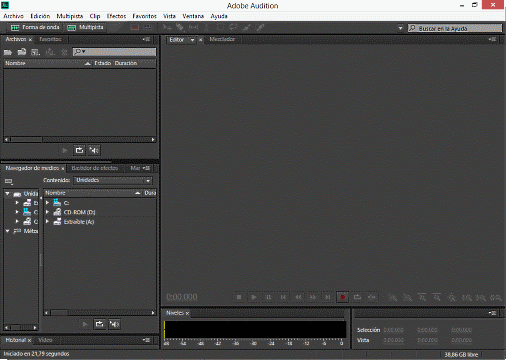
Task: Show the spectral pitch display icon
Action: pyautogui.click(x=148, y=27)
